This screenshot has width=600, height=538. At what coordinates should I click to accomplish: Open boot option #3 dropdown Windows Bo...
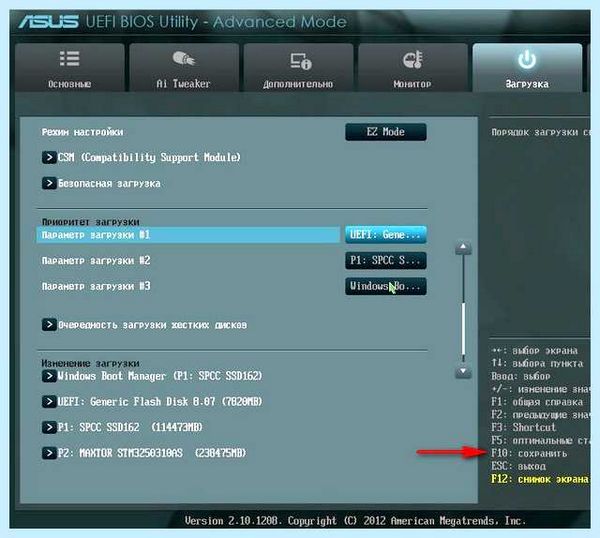click(x=386, y=286)
